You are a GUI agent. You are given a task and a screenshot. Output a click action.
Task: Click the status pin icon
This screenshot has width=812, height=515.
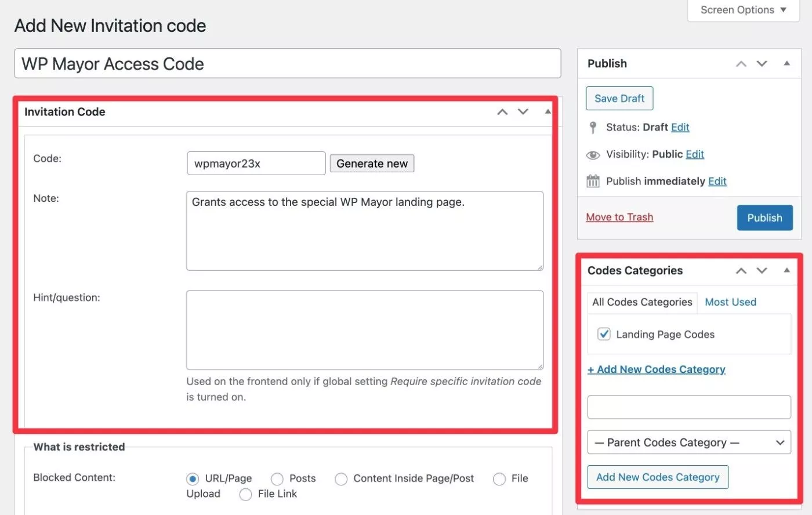[592, 128]
